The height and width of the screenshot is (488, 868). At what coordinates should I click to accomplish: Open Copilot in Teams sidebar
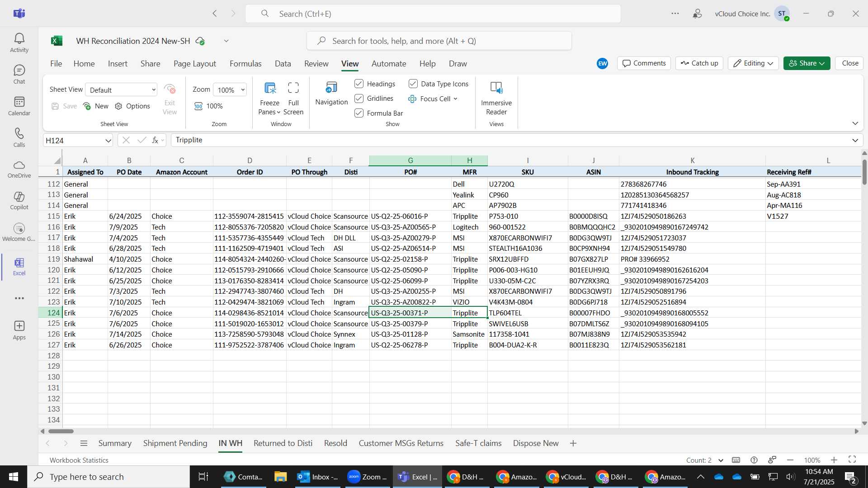pos(19,201)
